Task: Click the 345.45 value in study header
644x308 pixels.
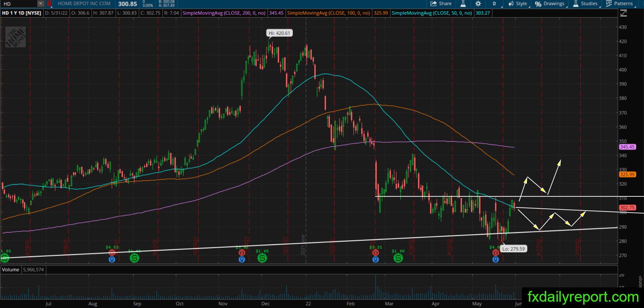Action: (x=276, y=13)
